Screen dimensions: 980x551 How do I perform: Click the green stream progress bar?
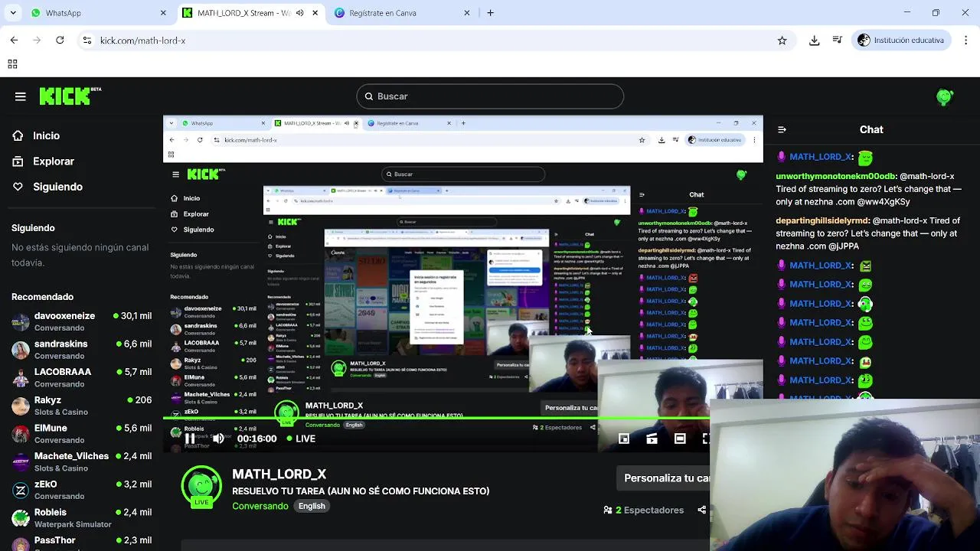[436, 419]
